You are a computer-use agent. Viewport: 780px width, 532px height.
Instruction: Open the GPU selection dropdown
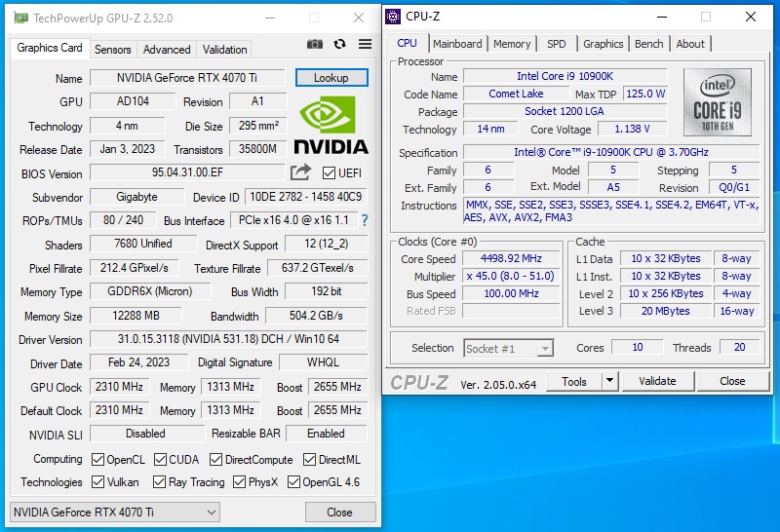(x=115, y=513)
